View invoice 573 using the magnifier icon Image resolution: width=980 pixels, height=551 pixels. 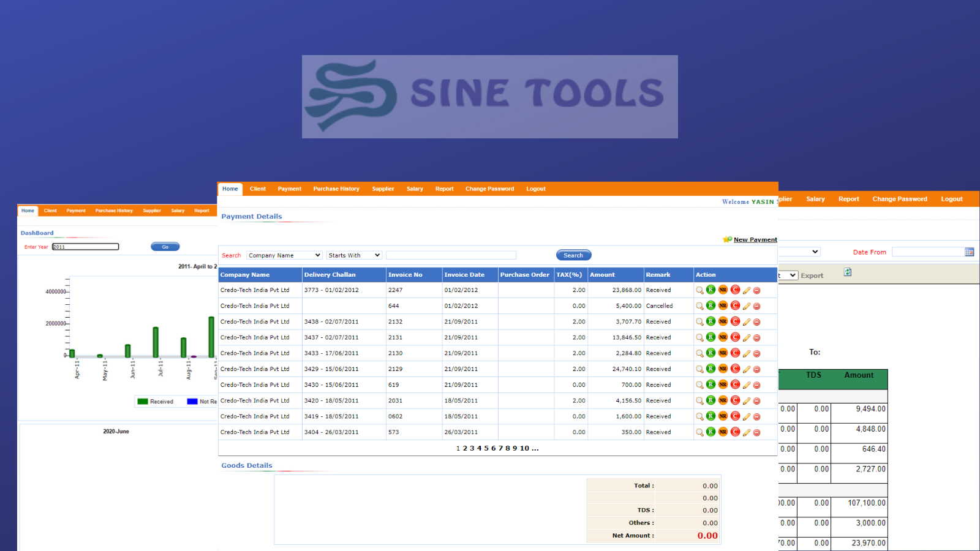[699, 433]
